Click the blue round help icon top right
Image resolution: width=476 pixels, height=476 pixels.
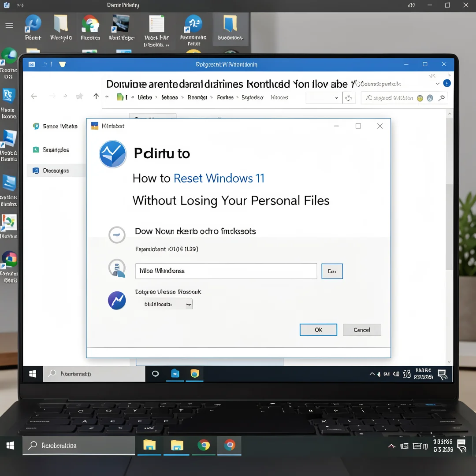pyautogui.click(x=447, y=83)
